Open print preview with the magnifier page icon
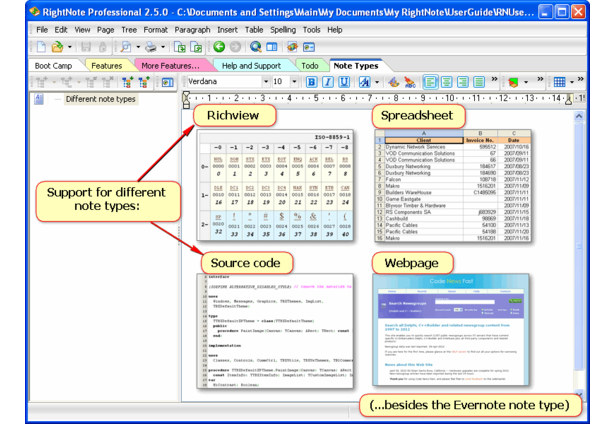Screen dimensions: 615x424 (x=126, y=47)
